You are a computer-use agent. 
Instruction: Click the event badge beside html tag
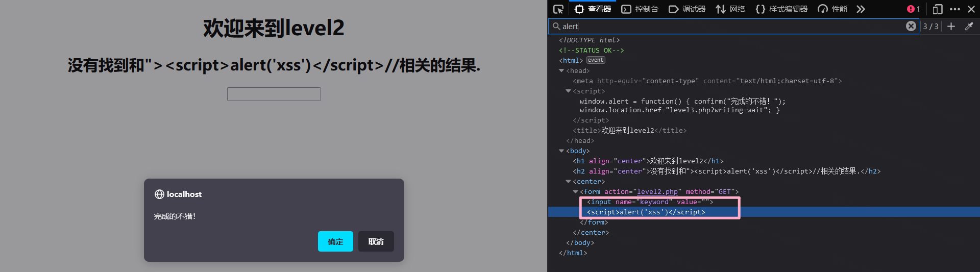[x=595, y=60]
